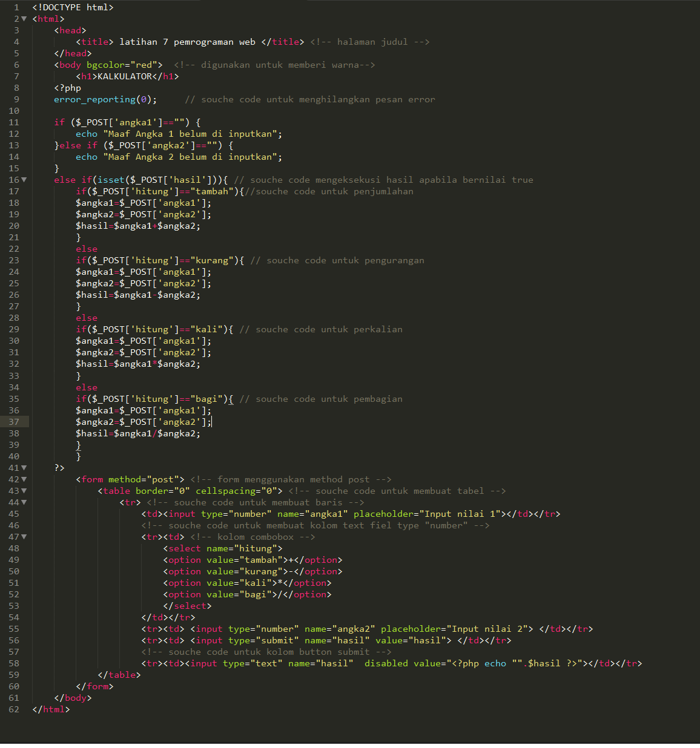Click the 'error_reporting(0);' statement
Viewport: 700px width, 748px height.
[105, 99]
